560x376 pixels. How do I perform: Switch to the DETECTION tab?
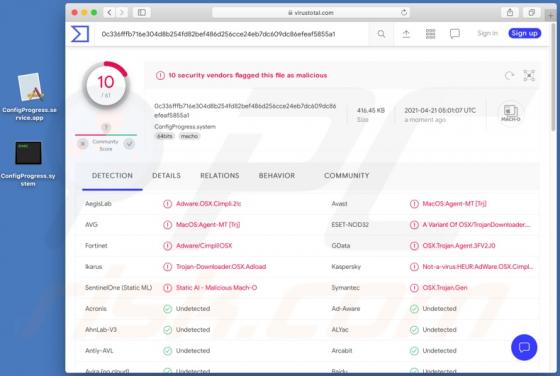click(112, 176)
